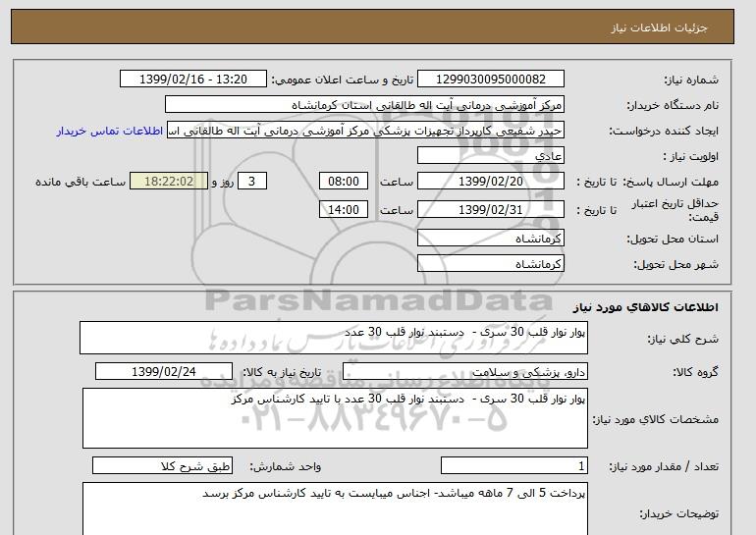Click the اطلاعات کالاهای مورد نیاز section heading
The image size is (756, 535).
tap(645, 307)
